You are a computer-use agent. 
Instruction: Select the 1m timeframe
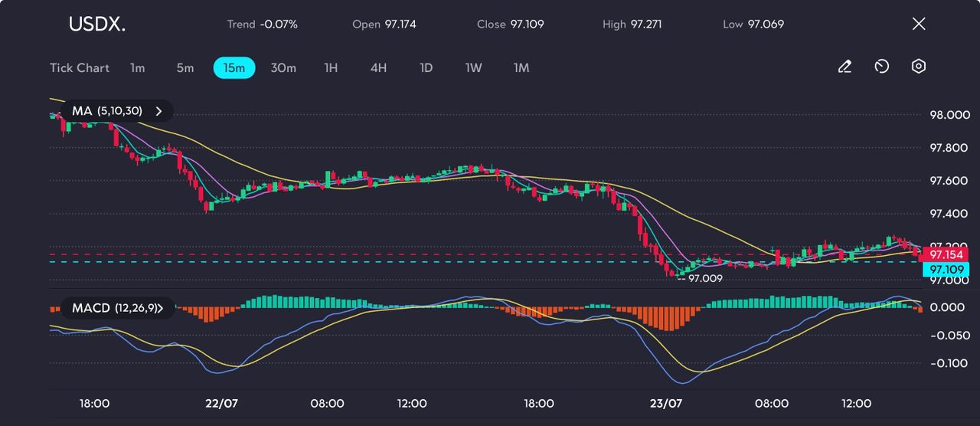coord(137,67)
